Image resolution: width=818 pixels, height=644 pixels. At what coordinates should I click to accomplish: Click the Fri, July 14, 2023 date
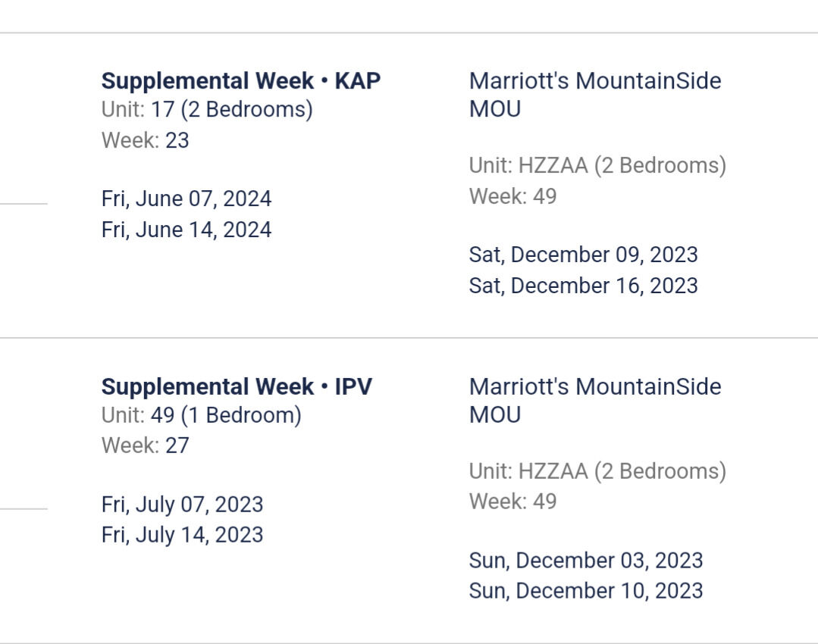click(x=182, y=535)
